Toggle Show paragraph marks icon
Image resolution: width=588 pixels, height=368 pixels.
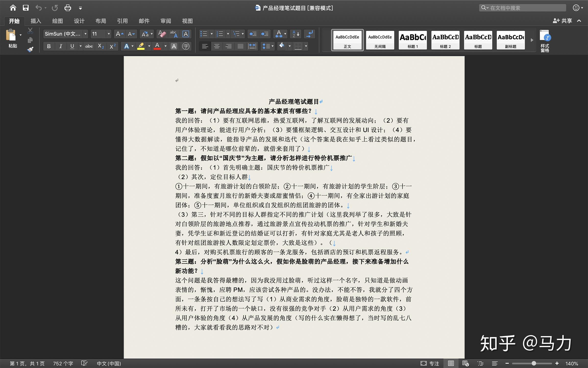[310, 34]
